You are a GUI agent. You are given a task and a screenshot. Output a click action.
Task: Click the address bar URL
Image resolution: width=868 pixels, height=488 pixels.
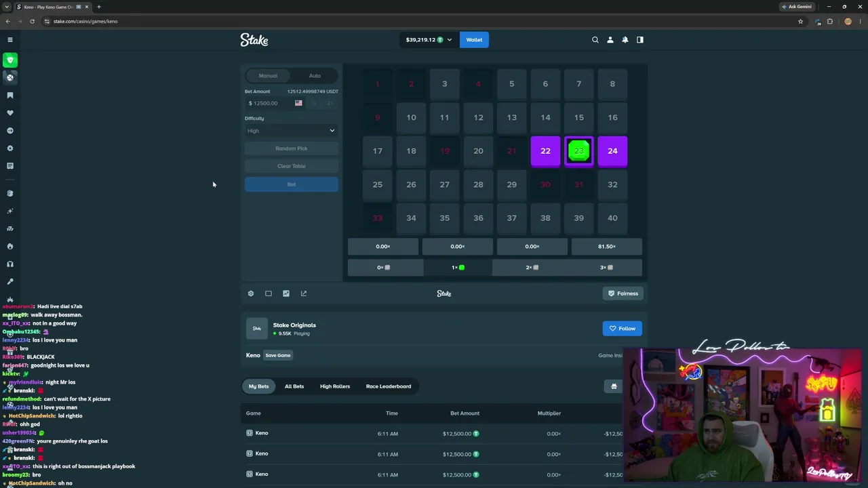[x=85, y=21]
